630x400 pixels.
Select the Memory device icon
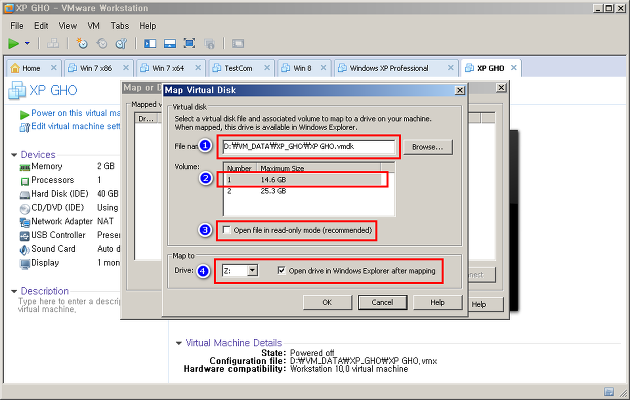pos(25,167)
